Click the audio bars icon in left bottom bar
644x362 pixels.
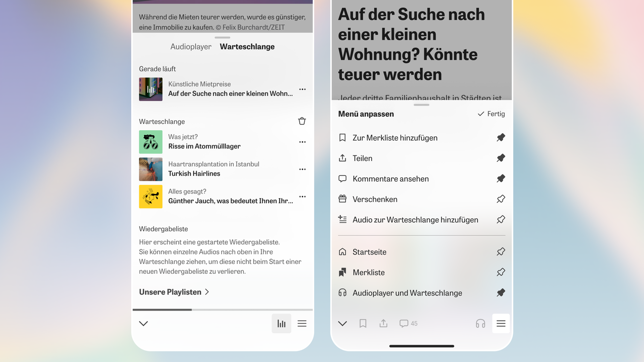tap(281, 323)
